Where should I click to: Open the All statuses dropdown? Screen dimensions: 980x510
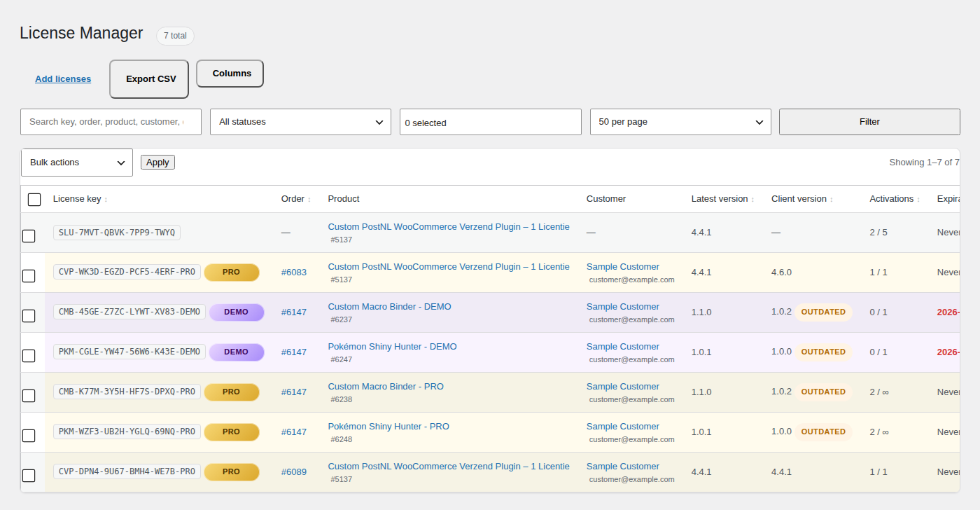tap(300, 122)
